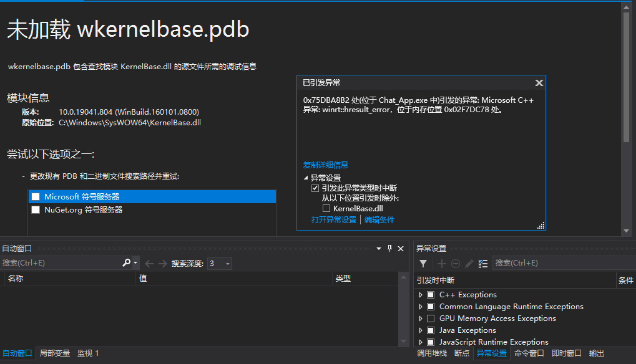Click the document scrollbar up arrow

click(626, 7)
